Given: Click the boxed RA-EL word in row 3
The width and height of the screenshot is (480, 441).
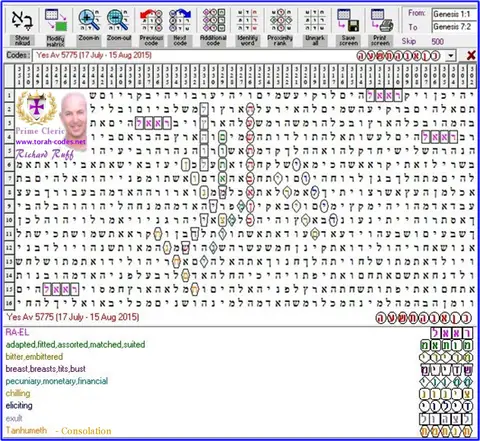Looking at the screenshot, I should pos(153,124).
